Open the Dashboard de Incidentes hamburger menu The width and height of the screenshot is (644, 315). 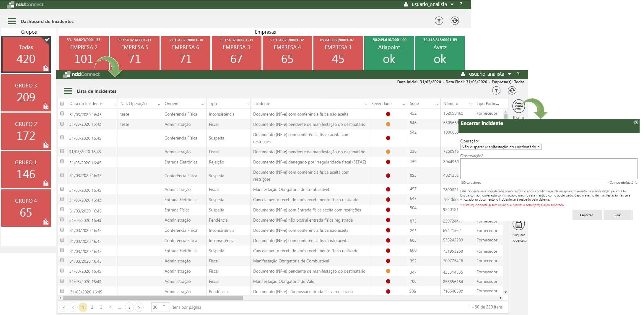pos(12,21)
